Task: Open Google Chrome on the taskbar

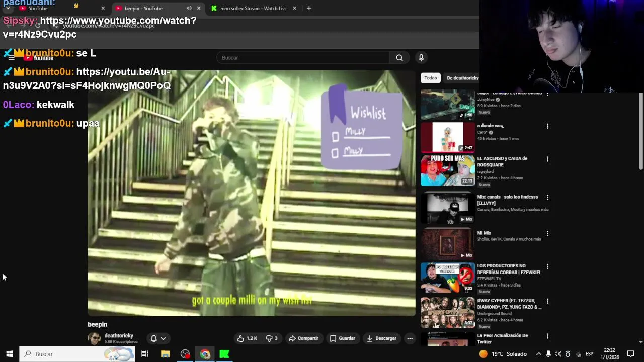Action: click(x=205, y=354)
